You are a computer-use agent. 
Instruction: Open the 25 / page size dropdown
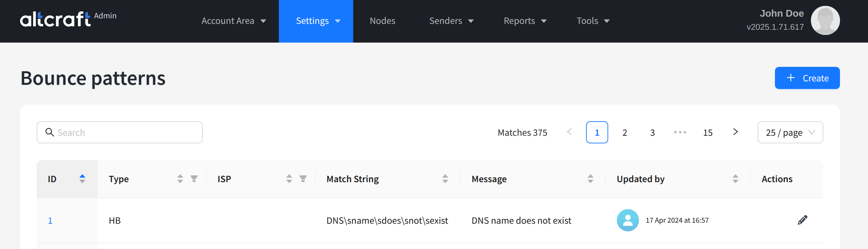click(790, 132)
